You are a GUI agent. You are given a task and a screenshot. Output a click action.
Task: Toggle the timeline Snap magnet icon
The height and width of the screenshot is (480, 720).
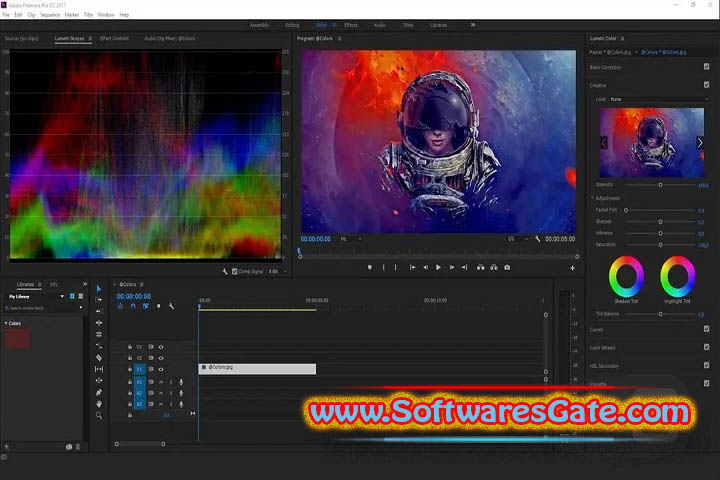pos(133,306)
